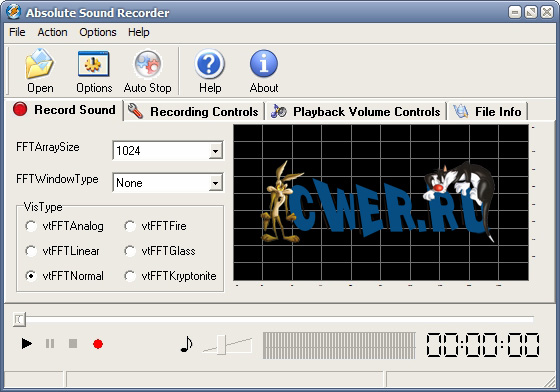This screenshot has width=560, height=392.
Task: Click the FFTWindowType None combo box field
Action: point(168,183)
